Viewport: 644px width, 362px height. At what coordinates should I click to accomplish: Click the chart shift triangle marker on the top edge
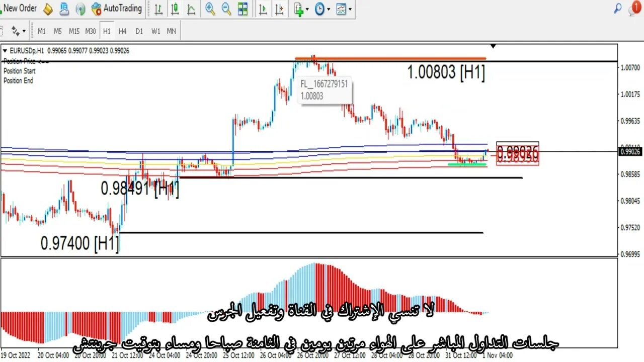point(494,47)
